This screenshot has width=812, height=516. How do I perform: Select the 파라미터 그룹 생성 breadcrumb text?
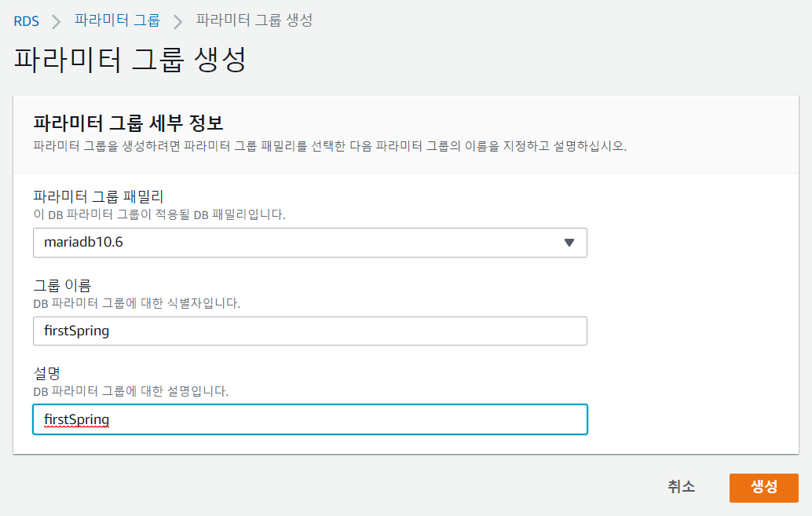254,20
